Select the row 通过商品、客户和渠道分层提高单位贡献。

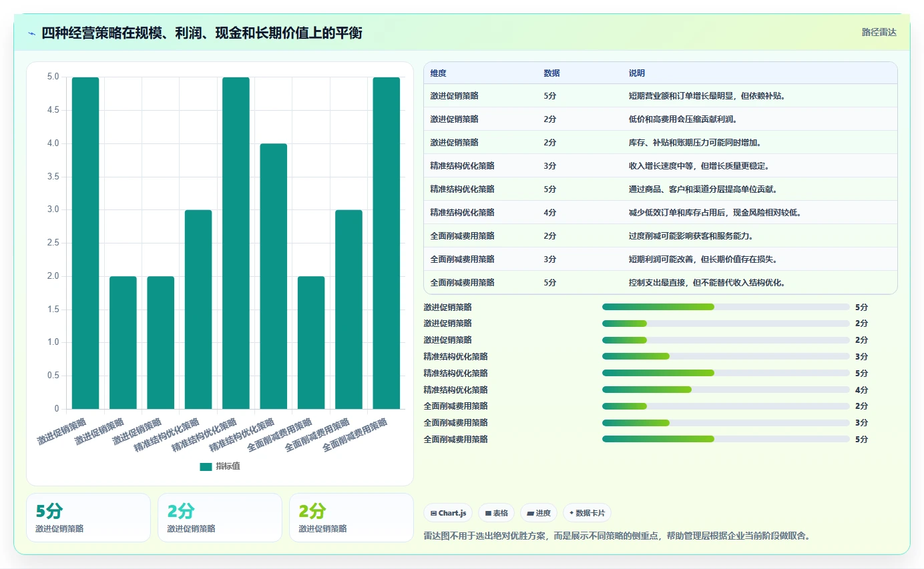[660, 189]
